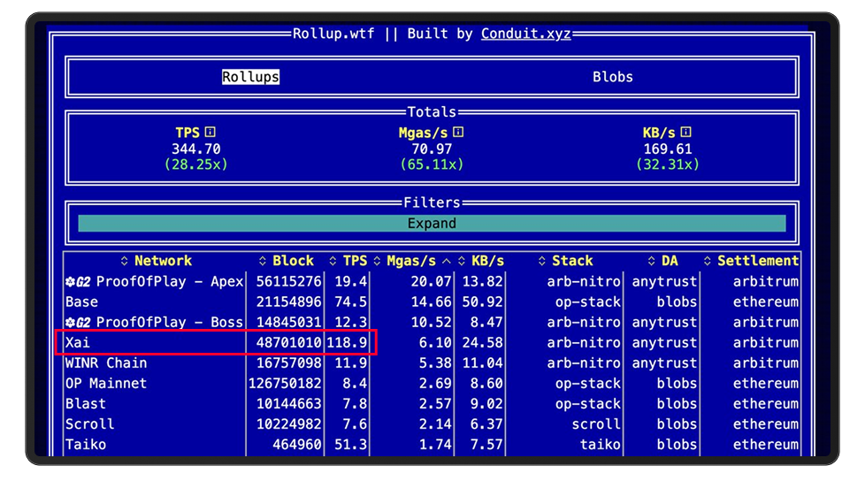This screenshot has width=865, height=504.
Task: Click block number 126750182
Action: click(285, 384)
